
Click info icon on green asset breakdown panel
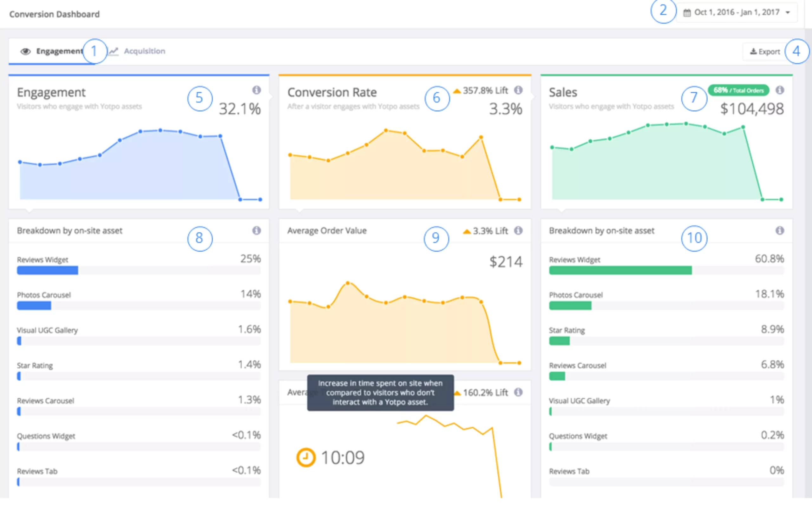780,231
